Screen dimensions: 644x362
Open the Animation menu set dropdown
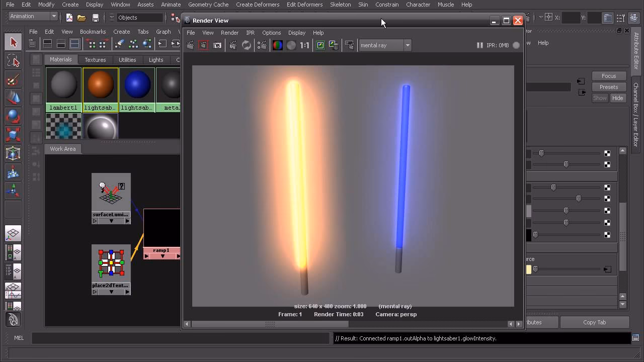(33, 17)
